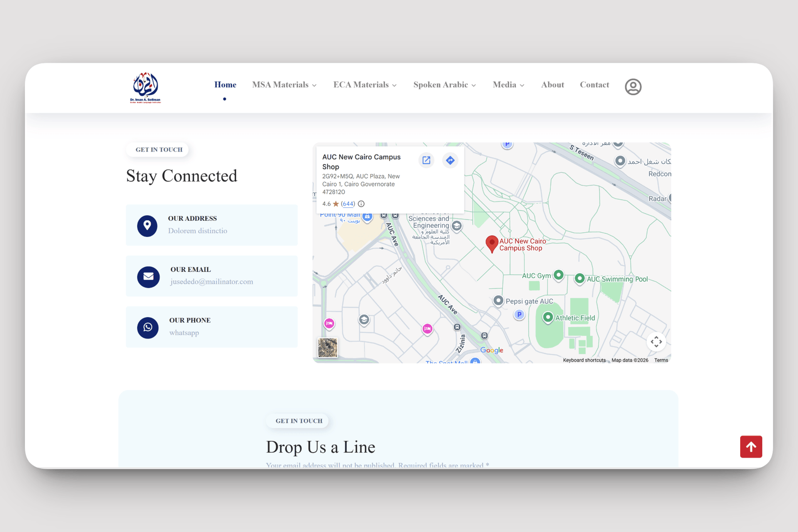Click the gray marker near Arabic label top right
The height and width of the screenshot is (532, 798).
coord(620,161)
